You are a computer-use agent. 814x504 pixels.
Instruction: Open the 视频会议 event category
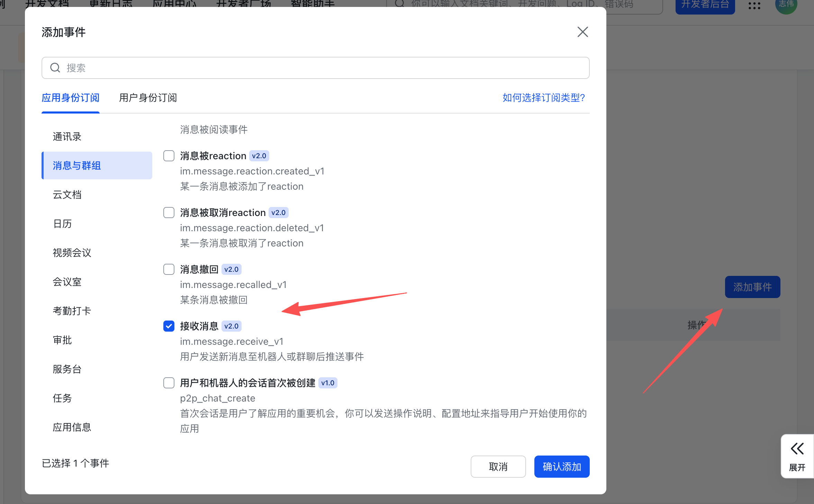coord(72,253)
